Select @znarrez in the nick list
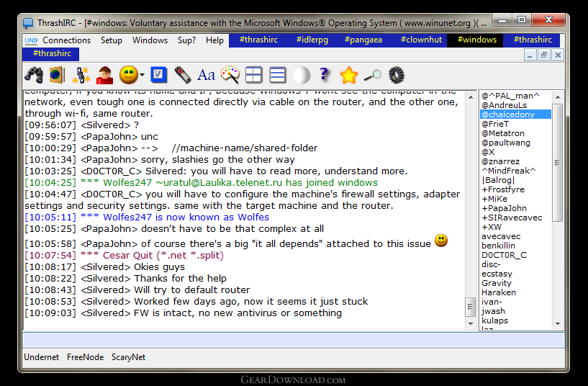This screenshot has width=588, height=386. pyautogui.click(x=501, y=161)
